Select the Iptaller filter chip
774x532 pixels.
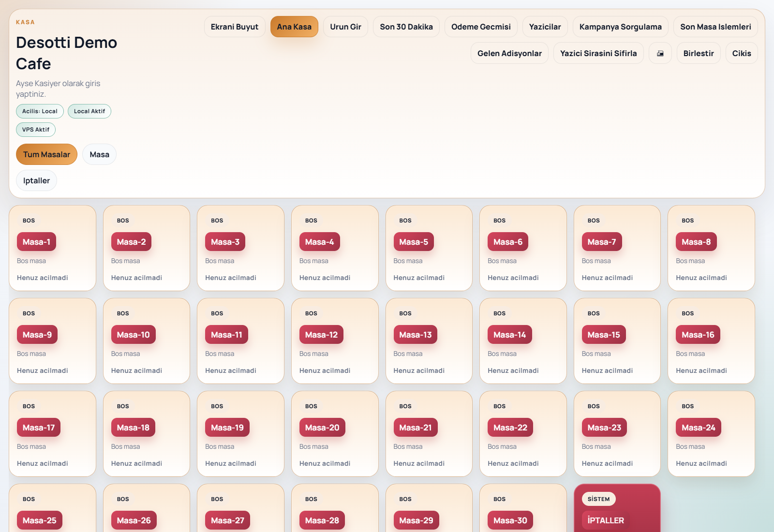coord(36,180)
